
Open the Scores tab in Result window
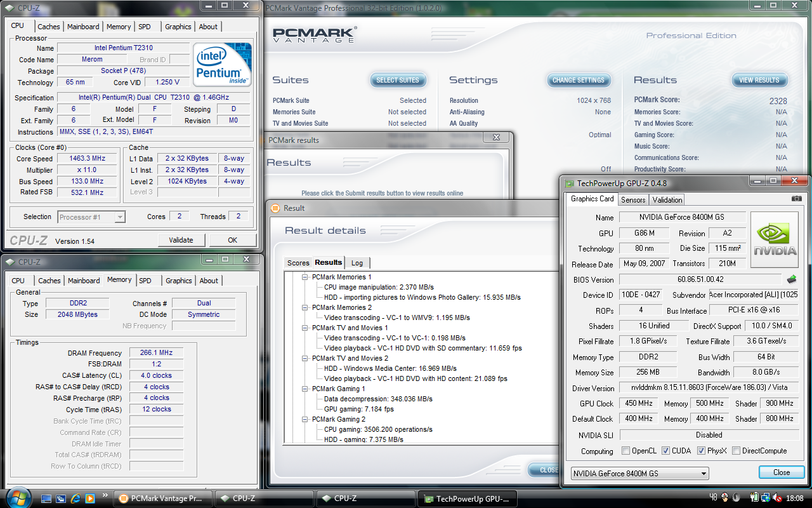click(298, 263)
